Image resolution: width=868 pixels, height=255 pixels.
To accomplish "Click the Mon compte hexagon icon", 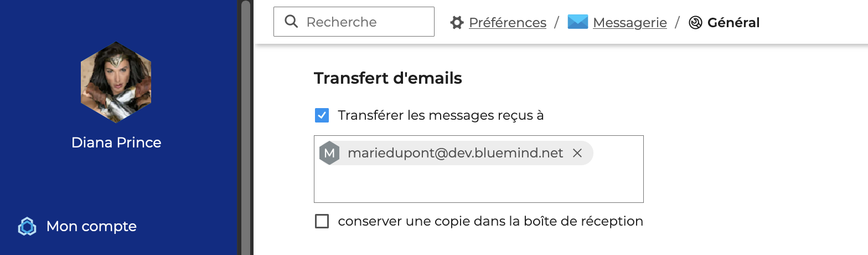I will pyautogui.click(x=27, y=227).
